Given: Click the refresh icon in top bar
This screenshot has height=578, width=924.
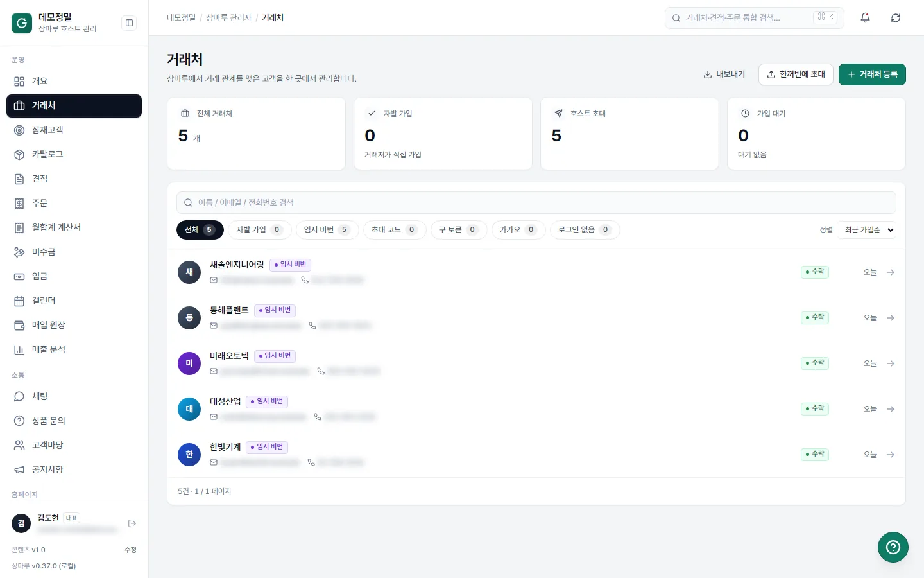Looking at the screenshot, I should click(896, 18).
